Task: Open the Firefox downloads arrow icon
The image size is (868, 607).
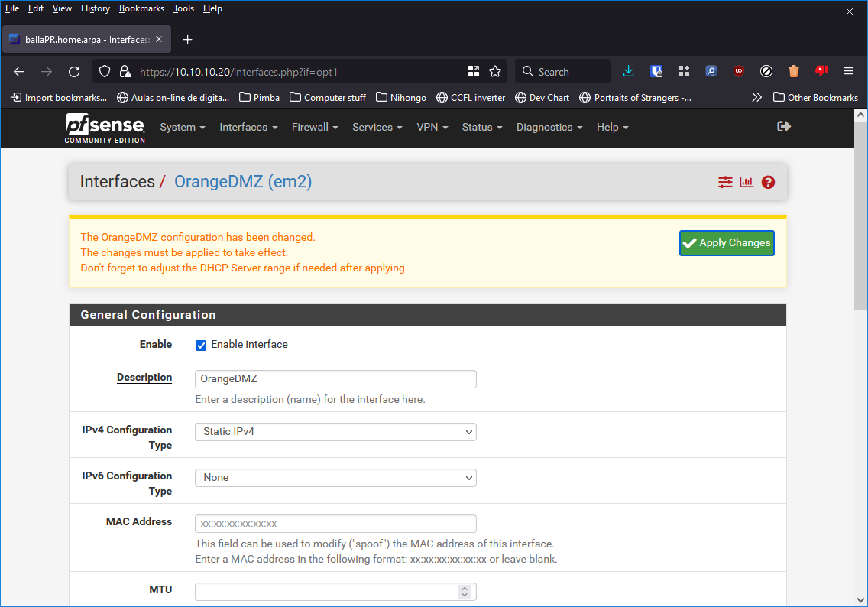Action: (x=629, y=72)
